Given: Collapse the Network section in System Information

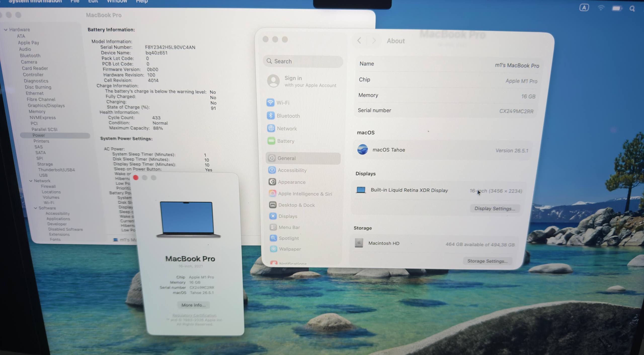Looking at the screenshot, I should pos(31,181).
